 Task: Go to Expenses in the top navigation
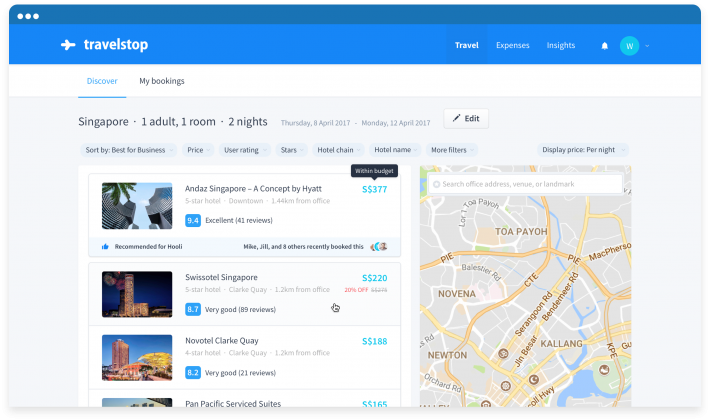512,46
